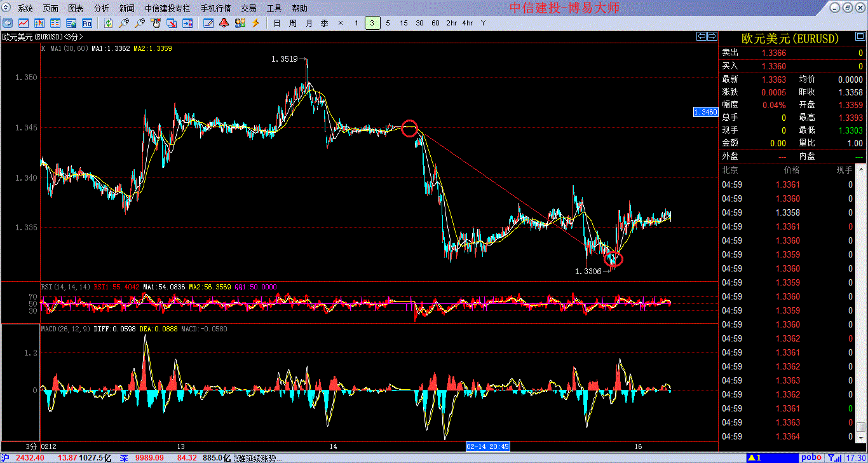Click the 1.3519 high price label

tap(284, 59)
